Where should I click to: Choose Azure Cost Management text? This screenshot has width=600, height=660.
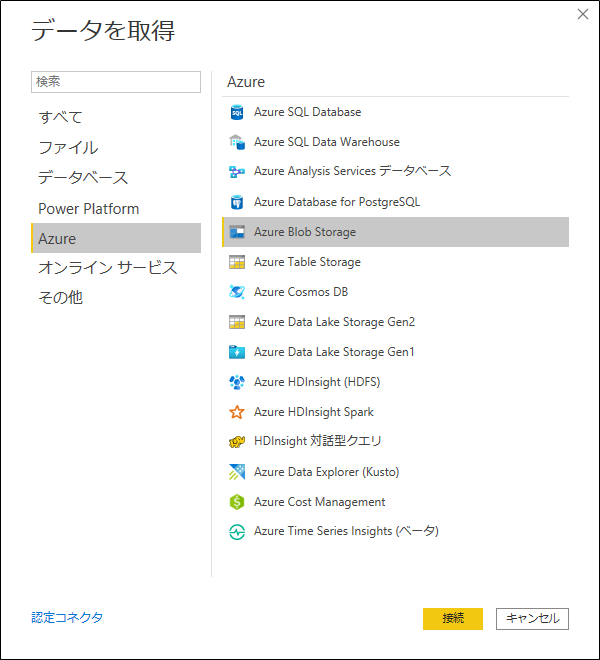[320, 502]
